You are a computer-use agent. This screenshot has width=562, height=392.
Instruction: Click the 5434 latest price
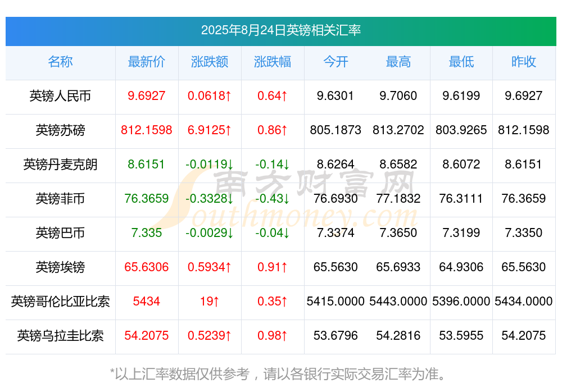click(147, 301)
